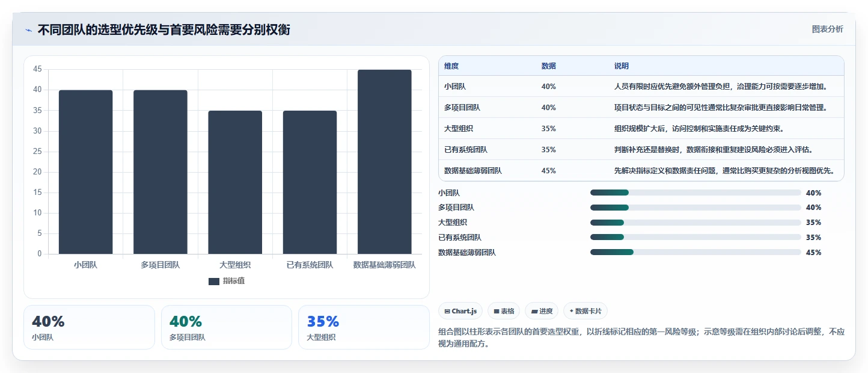
Task: Toggle the 指标值 legend color box
Action: click(214, 281)
